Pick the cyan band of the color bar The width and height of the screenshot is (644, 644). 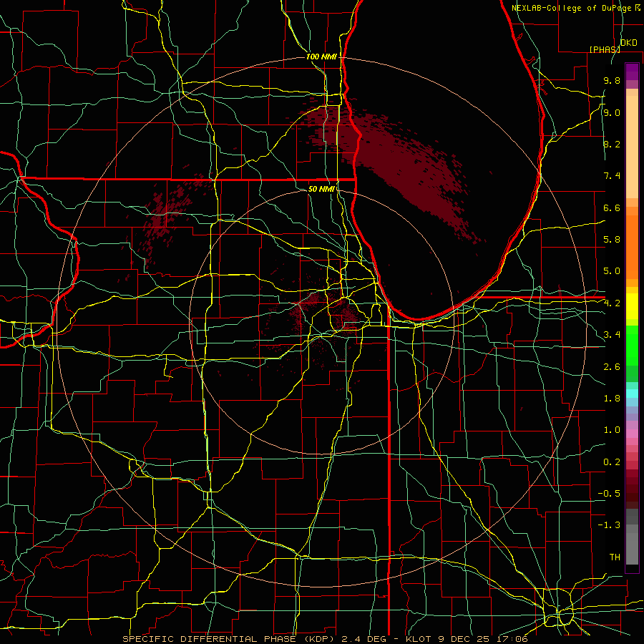(x=632, y=394)
